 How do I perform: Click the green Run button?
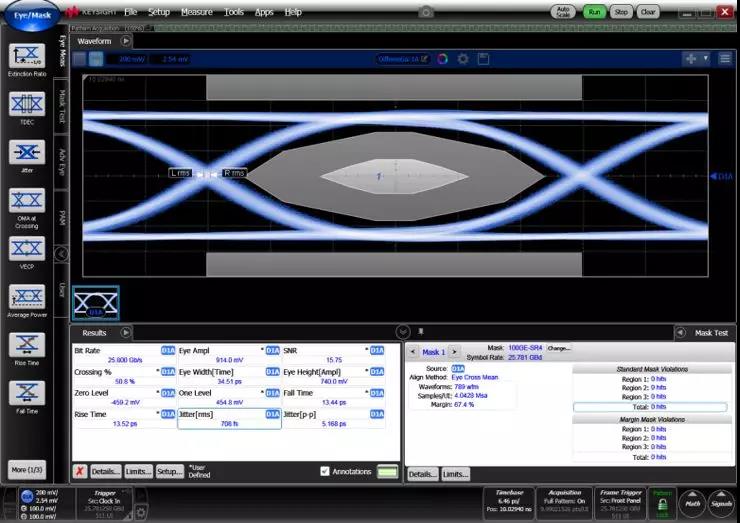[x=595, y=11]
